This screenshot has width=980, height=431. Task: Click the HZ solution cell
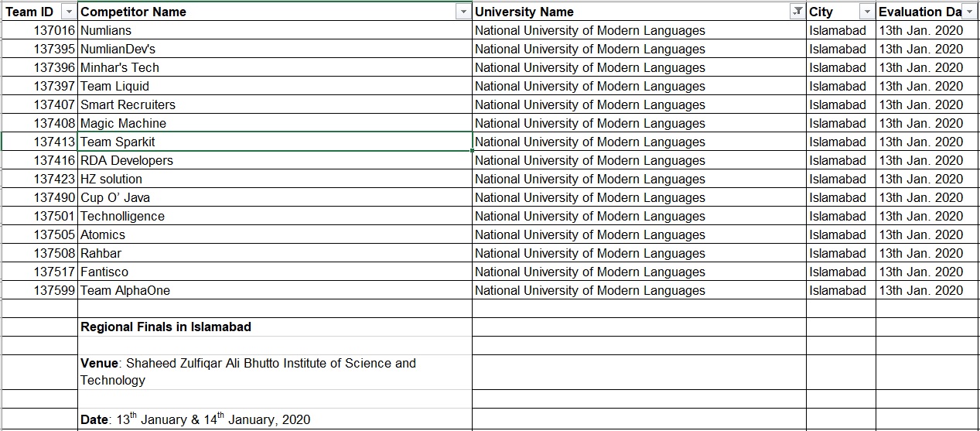coord(275,179)
